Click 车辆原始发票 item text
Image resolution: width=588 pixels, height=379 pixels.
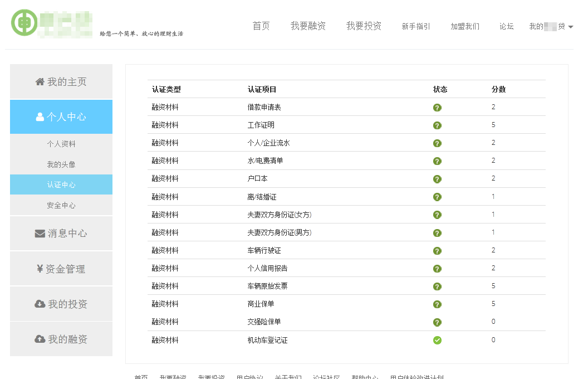tap(267, 286)
